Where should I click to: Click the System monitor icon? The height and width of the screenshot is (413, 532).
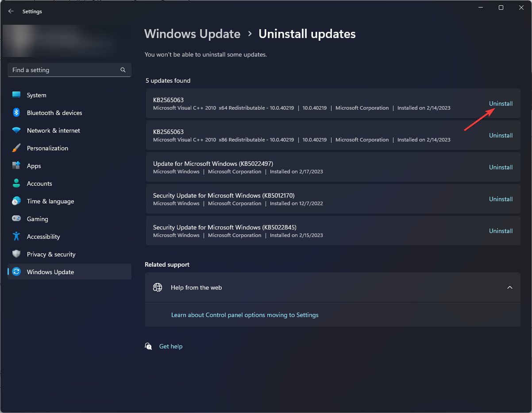point(16,95)
